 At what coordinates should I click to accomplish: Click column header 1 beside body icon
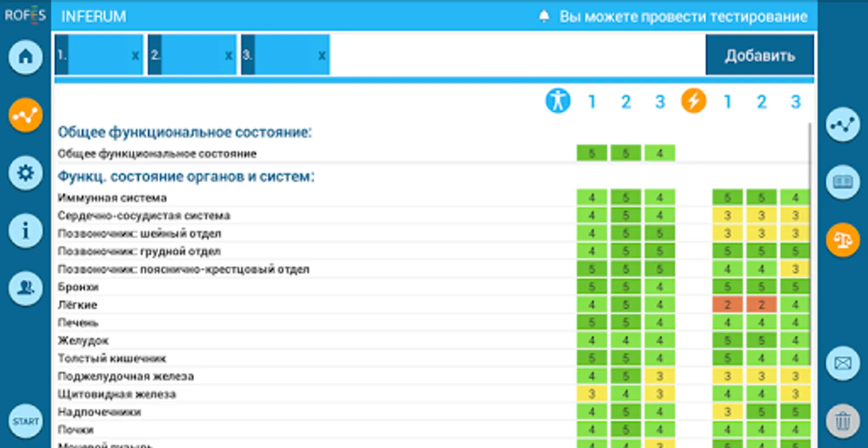click(592, 102)
